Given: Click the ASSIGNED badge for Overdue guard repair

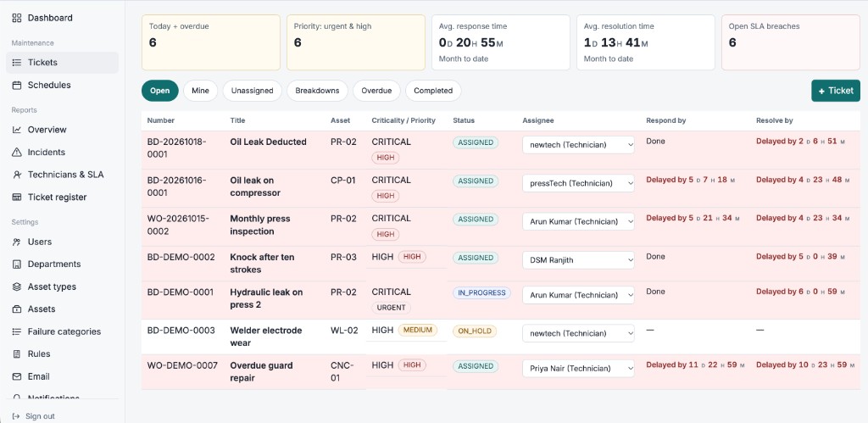Looking at the screenshot, I should (x=476, y=366).
